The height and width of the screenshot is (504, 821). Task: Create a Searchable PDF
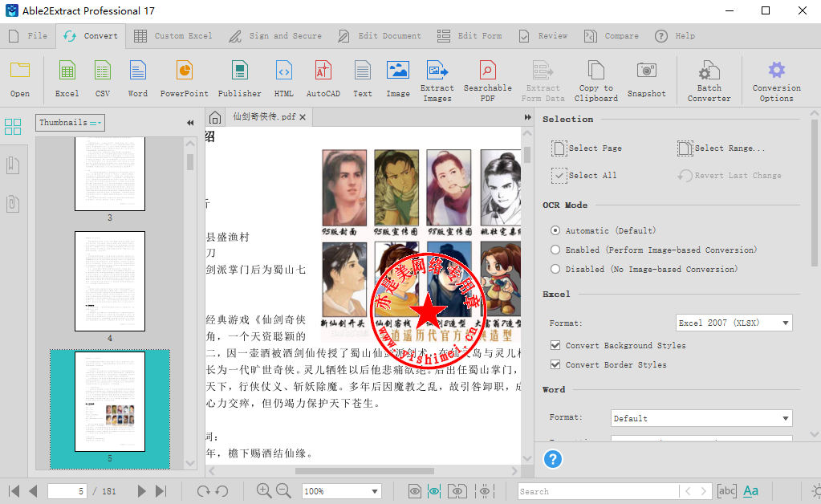[487, 81]
